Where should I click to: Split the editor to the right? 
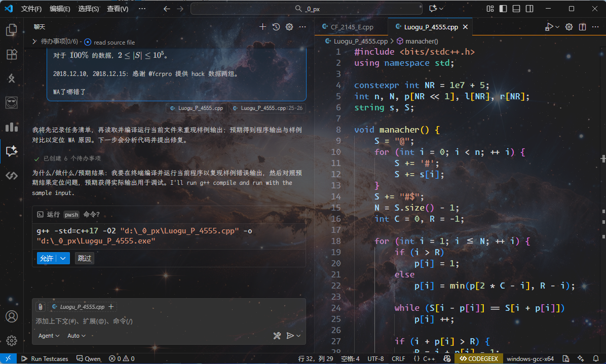(x=583, y=27)
